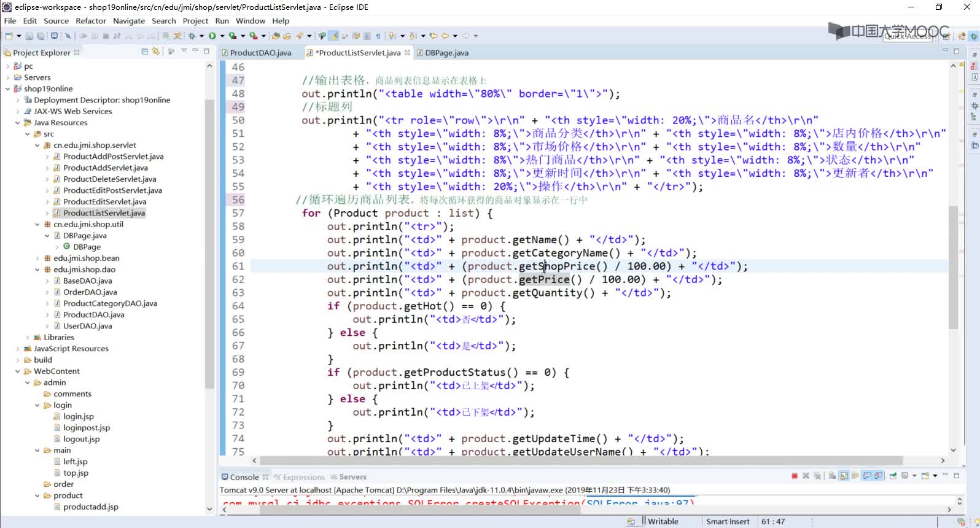Image resolution: width=980 pixels, height=528 pixels.
Task: Open the File menu
Action: 10,21
